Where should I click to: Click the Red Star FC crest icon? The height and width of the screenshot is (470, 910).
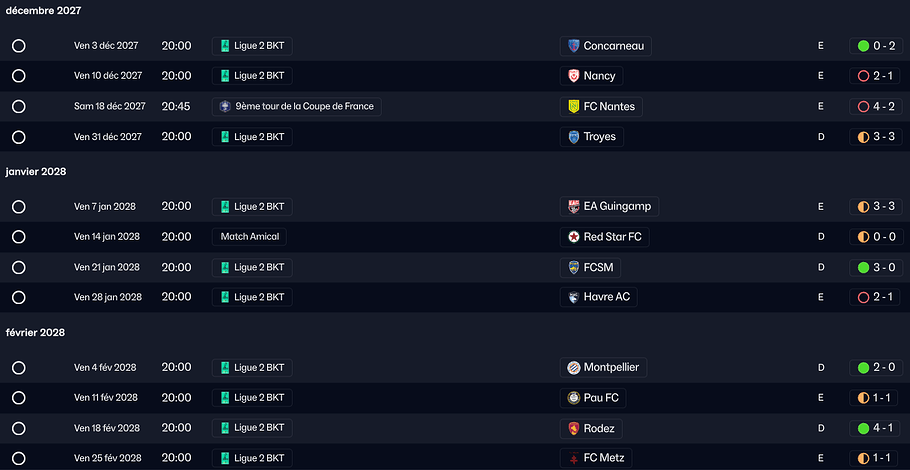[x=574, y=237]
